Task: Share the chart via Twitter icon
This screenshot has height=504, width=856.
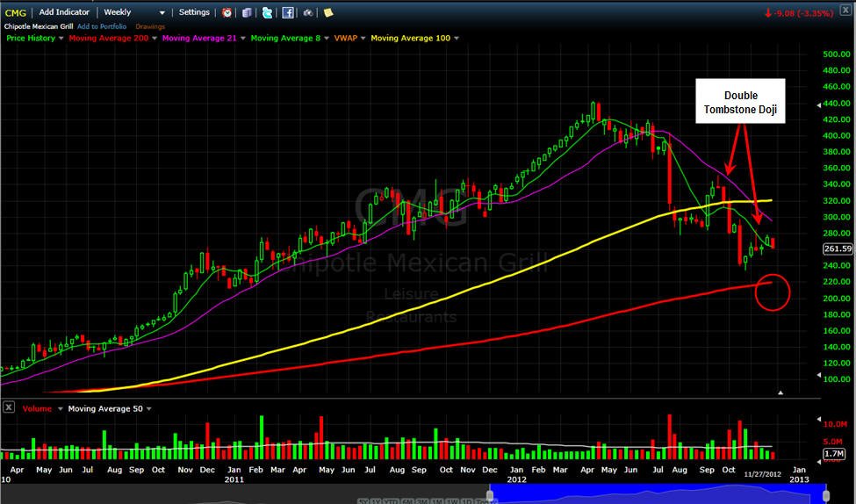Action: pyautogui.click(x=267, y=12)
